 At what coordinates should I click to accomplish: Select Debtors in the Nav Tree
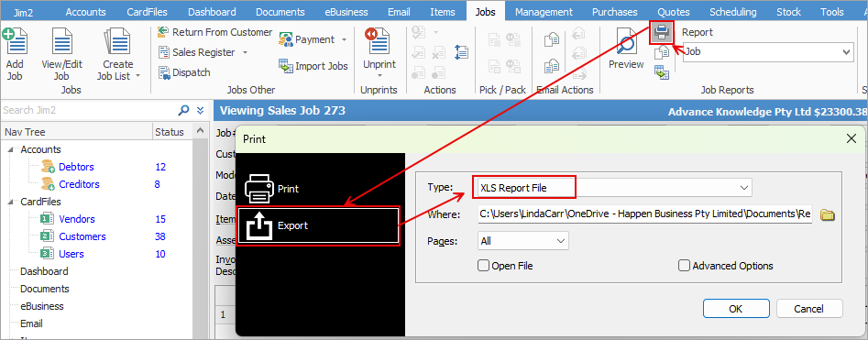coord(76,167)
